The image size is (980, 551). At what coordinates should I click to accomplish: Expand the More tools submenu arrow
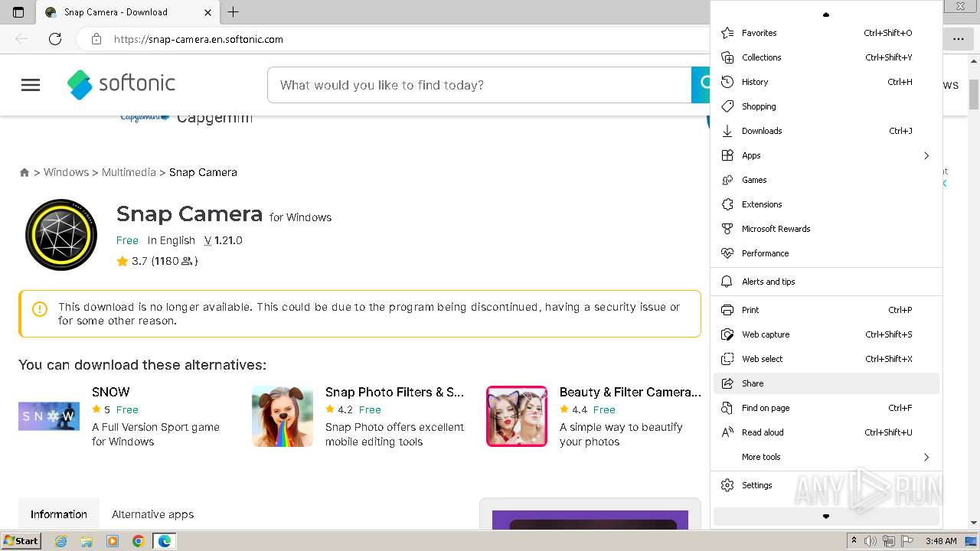coord(926,457)
